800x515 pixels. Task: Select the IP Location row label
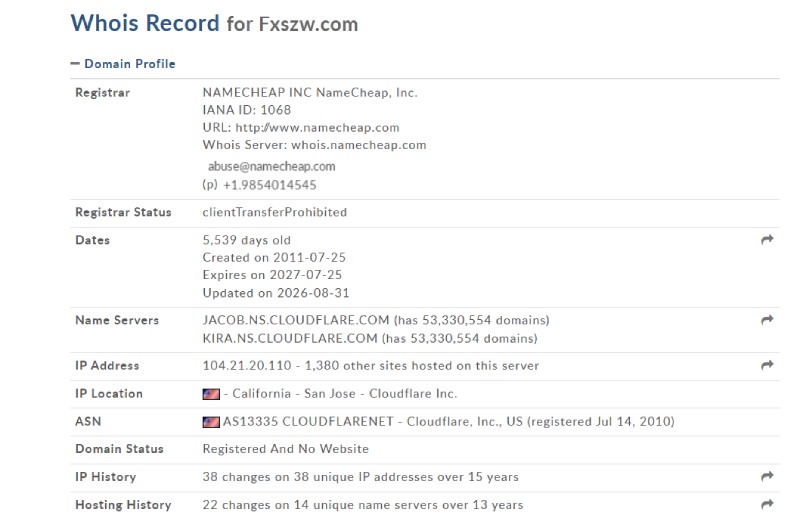pos(109,394)
